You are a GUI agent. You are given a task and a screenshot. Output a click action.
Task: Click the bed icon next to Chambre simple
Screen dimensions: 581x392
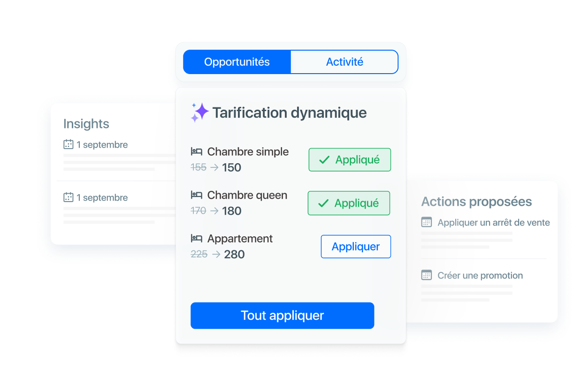click(x=196, y=151)
